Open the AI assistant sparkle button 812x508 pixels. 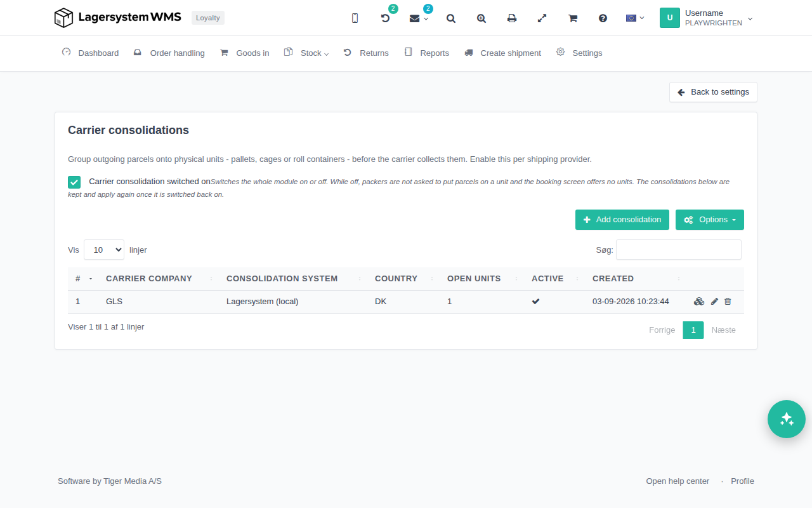tap(787, 419)
